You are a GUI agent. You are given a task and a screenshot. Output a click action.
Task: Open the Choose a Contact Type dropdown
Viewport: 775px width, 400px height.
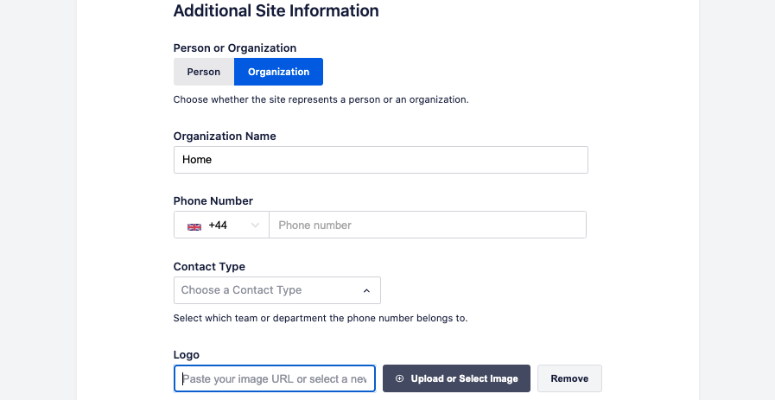coord(277,290)
